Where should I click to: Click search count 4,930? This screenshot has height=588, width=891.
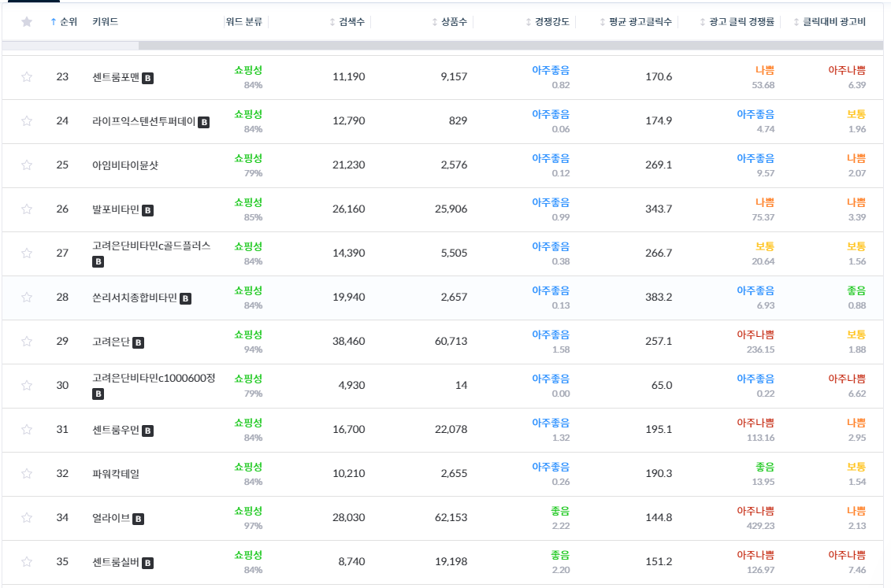coord(351,386)
